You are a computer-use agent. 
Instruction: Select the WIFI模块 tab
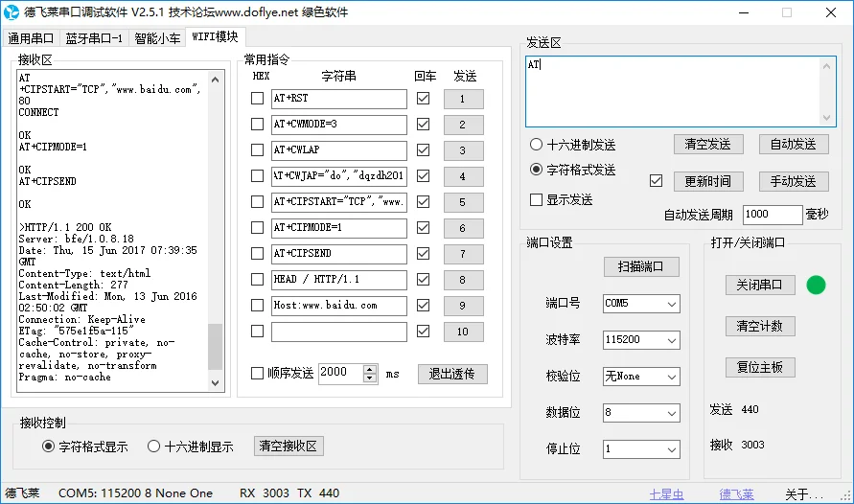point(215,36)
